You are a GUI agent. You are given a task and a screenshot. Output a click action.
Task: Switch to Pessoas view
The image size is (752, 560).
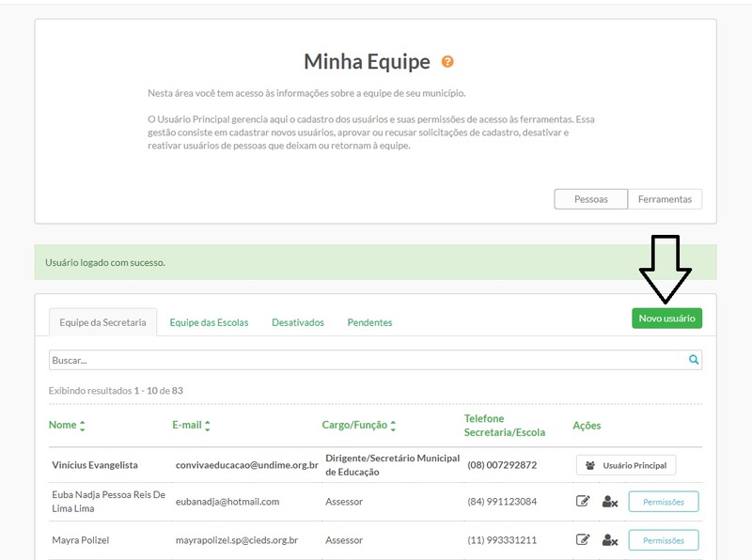pyautogui.click(x=590, y=199)
